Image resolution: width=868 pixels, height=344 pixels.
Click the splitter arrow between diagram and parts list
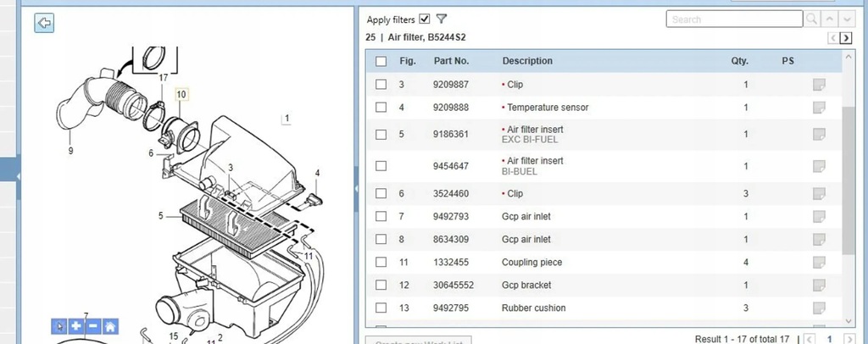coord(357,189)
